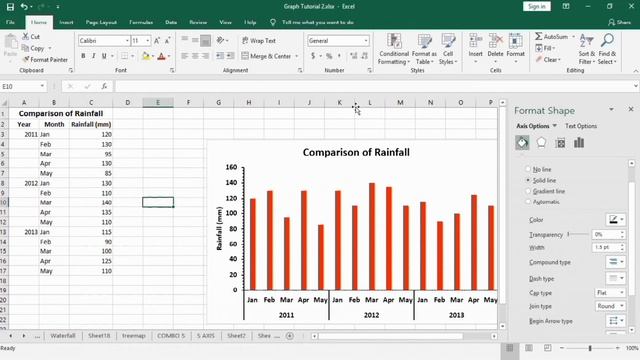Click the Font Color letter A icon
The width and height of the screenshot is (640, 360).
[x=161, y=56]
